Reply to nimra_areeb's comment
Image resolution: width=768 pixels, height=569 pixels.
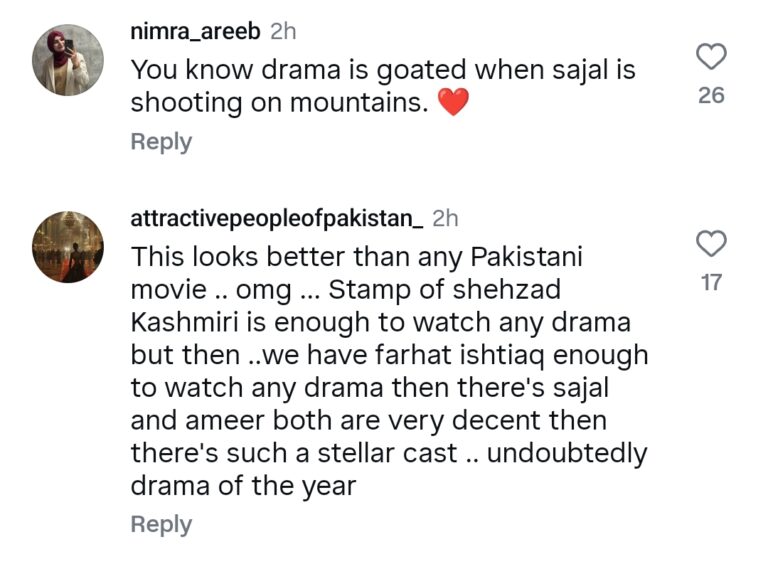click(x=161, y=141)
